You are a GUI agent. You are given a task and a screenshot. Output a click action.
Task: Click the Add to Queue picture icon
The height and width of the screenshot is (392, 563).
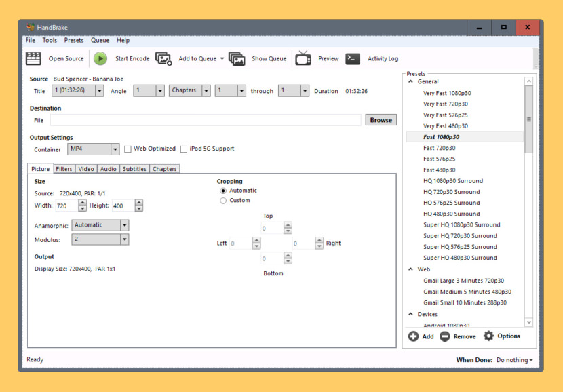pyautogui.click(x=163, y=58)
